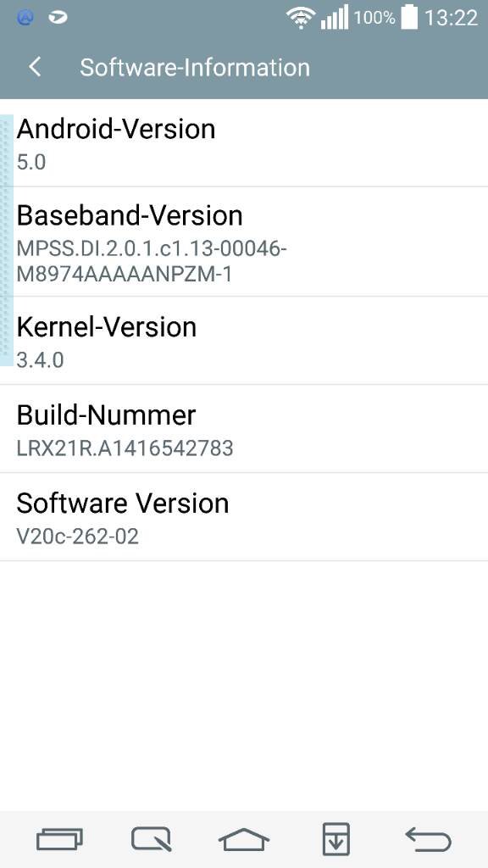Screen dimensions: 488x868
Task: Pull down notifications using the arrow icon
Action: click(x=336, y=839)
